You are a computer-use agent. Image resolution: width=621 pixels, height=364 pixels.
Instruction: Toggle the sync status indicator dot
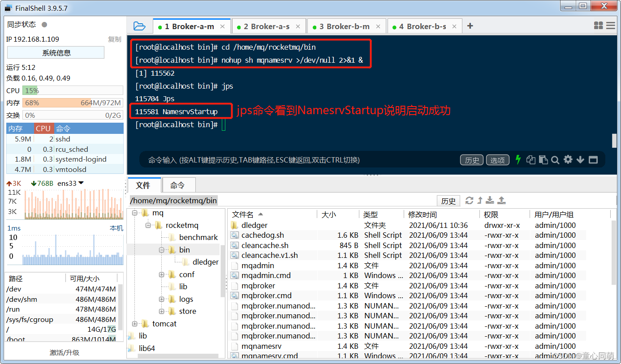point(43,24)
